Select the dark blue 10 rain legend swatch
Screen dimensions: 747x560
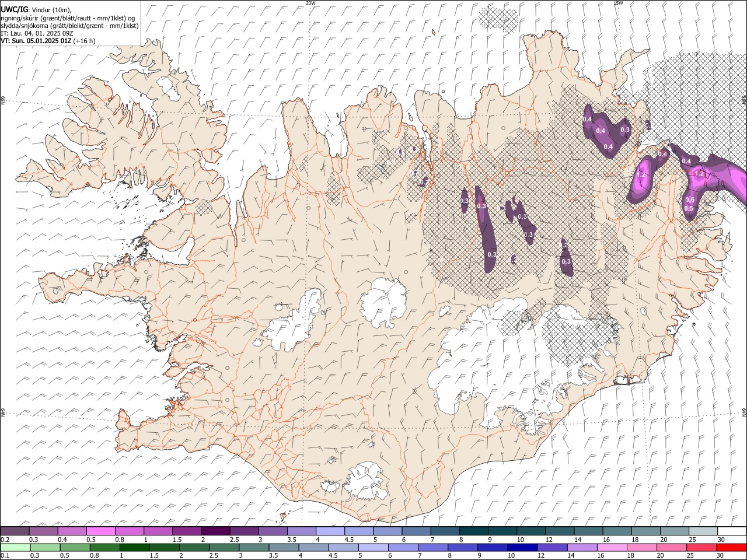(522, 547)
